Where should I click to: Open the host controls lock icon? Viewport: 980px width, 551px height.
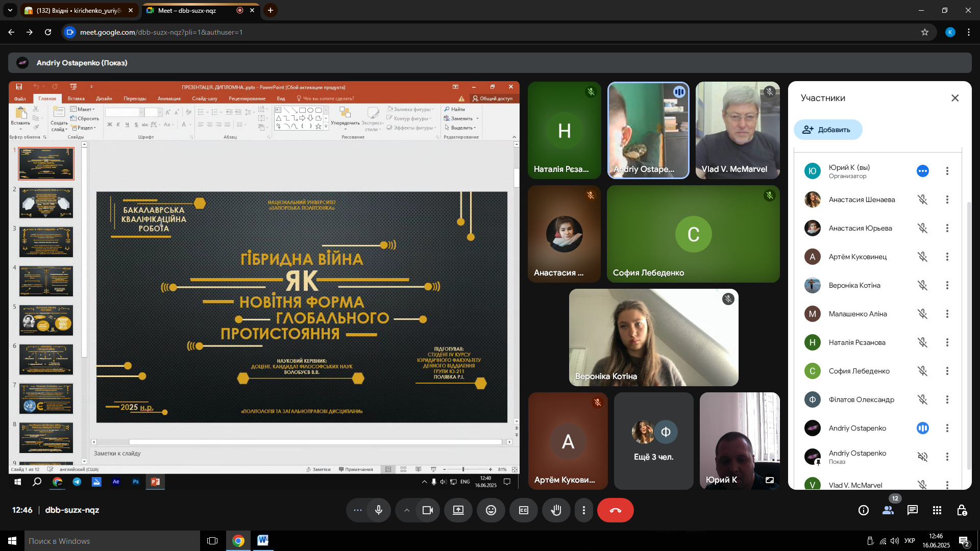(961, 510)
